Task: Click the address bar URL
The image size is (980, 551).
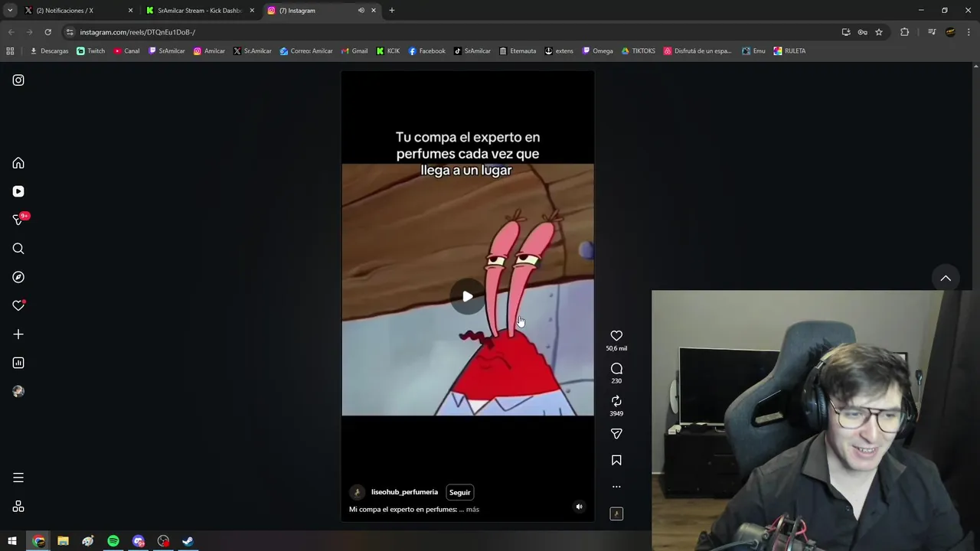Action: pyautogui.click(x=138, y=32)
